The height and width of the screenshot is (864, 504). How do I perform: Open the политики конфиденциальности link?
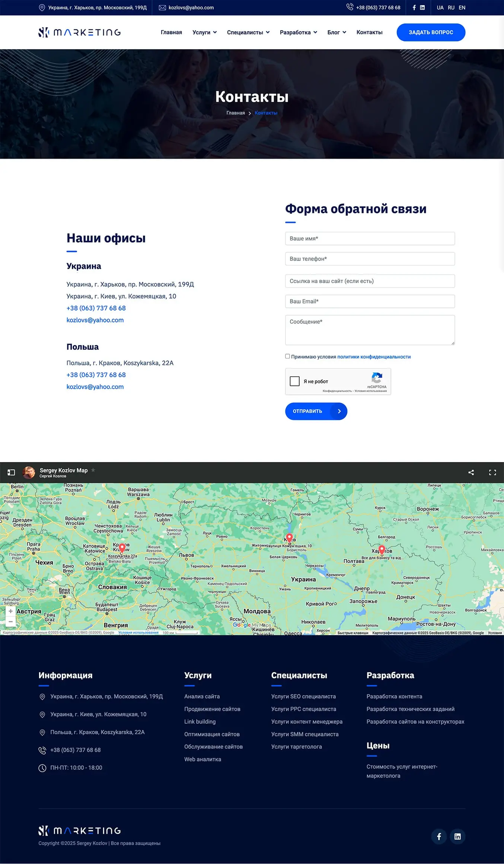[374, 357]
